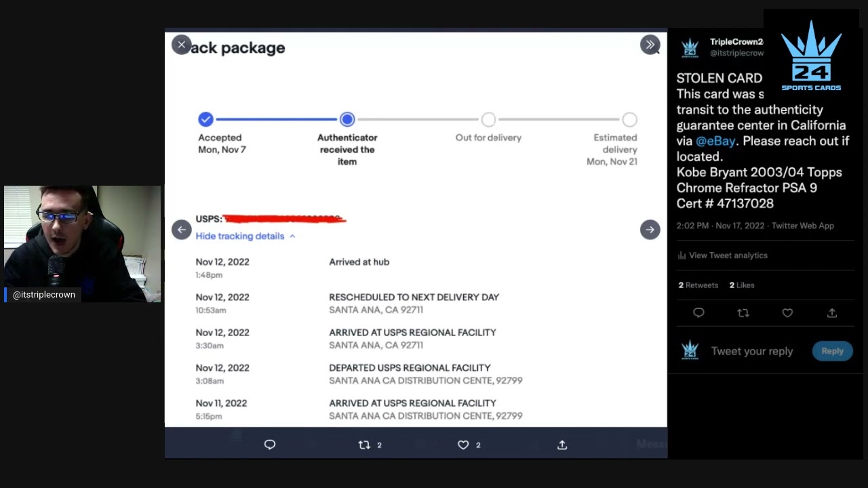This screenshot has height=488, width=868.
Task: Click the Out for delivery step marker
Action: [488, 119]
